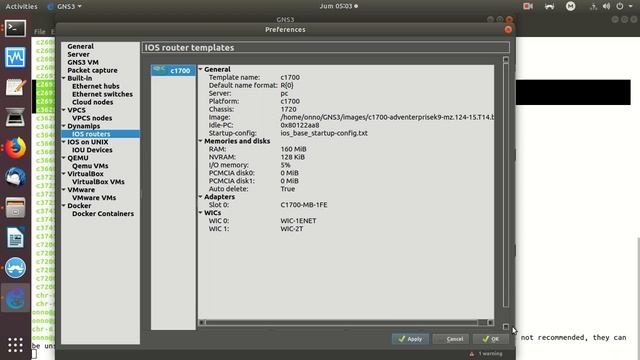Open the clock and calendar menu
This screenshot has width=640, height=360.
click(338, 6)
